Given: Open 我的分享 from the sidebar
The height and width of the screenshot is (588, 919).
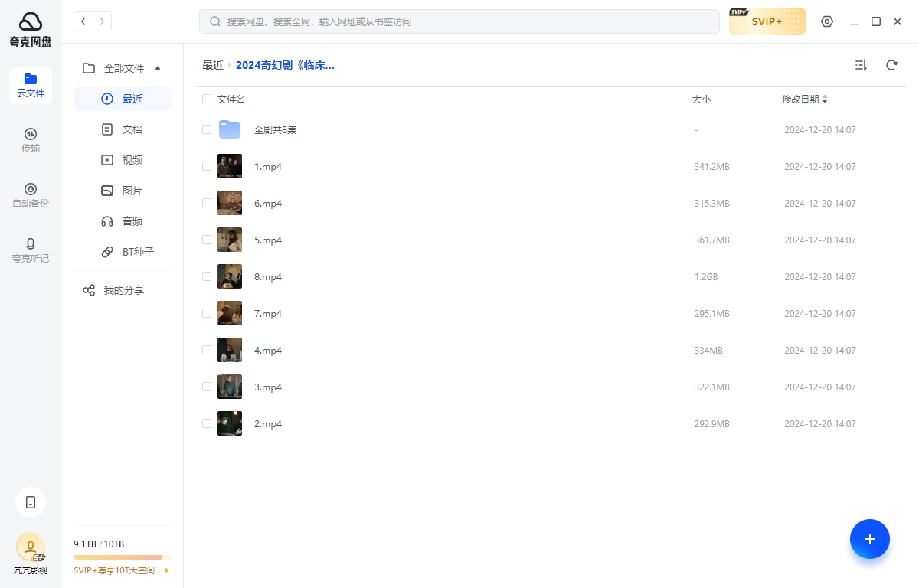Looking at the screenshot, I should 123,290.
